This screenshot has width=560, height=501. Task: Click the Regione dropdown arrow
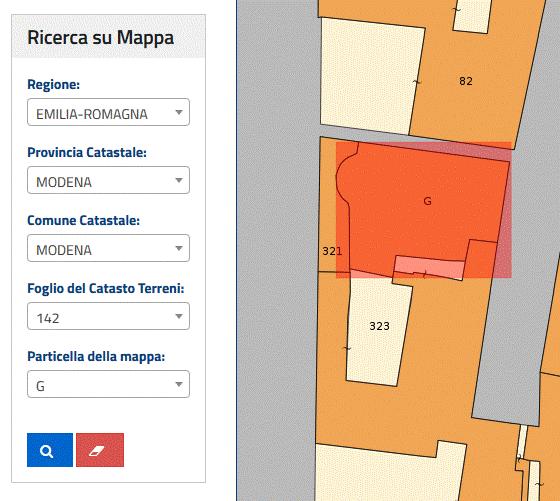tap(179, 112)
